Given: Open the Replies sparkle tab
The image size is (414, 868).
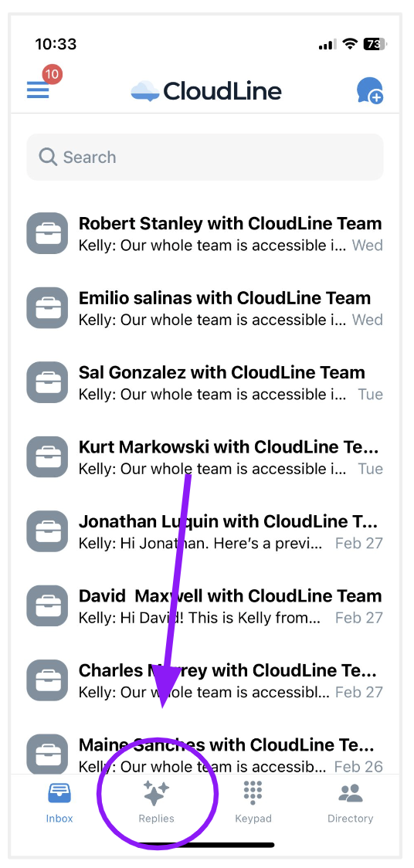Looking at the screenshot, I should click(156, 802).
